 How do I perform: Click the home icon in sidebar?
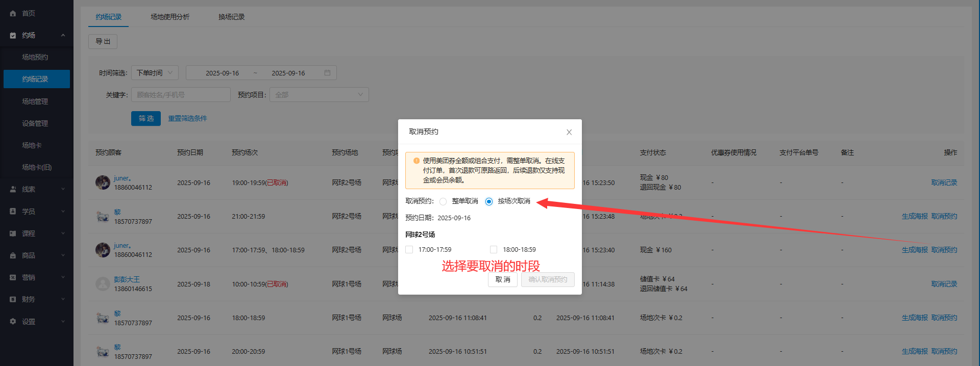tap(13, 13)
